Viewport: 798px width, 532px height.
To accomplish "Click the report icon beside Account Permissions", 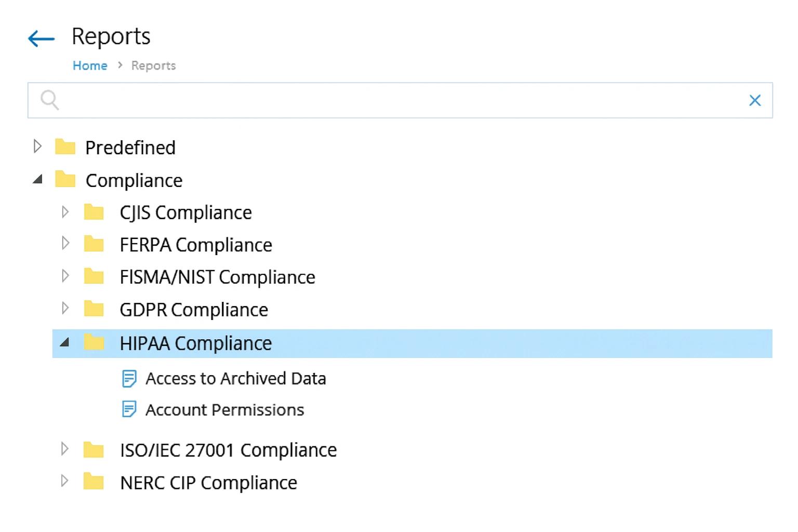I will tap(129, 409).
